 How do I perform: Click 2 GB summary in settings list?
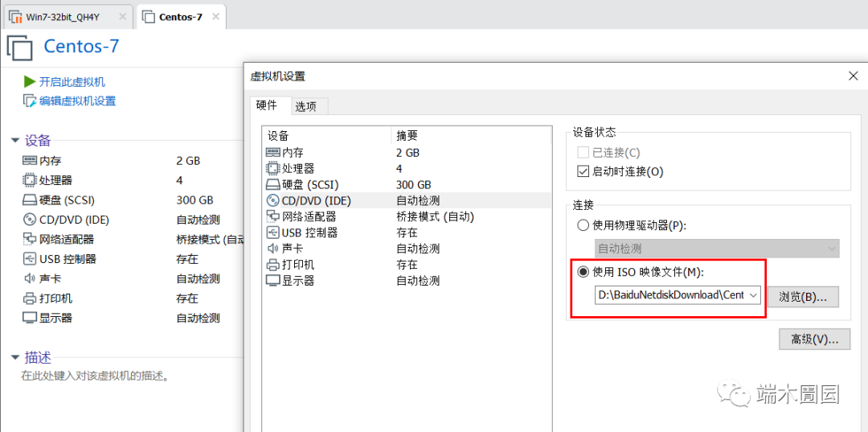tap(408, 152)
